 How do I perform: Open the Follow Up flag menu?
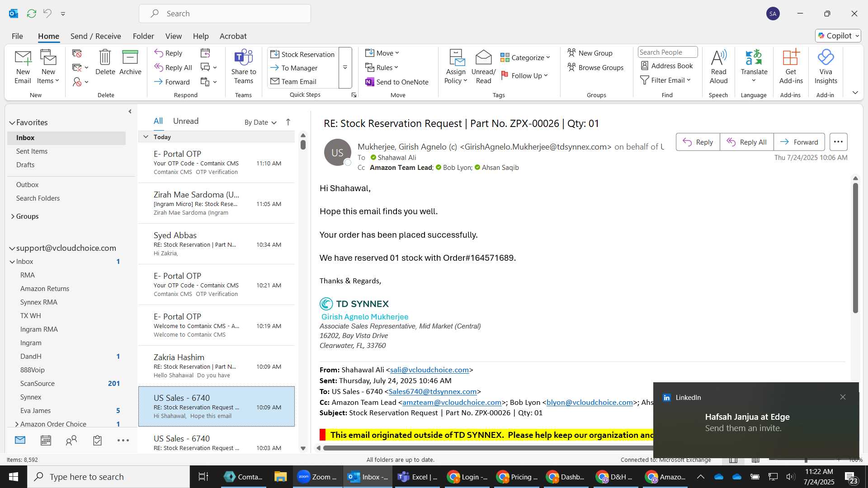click(524, 75)
